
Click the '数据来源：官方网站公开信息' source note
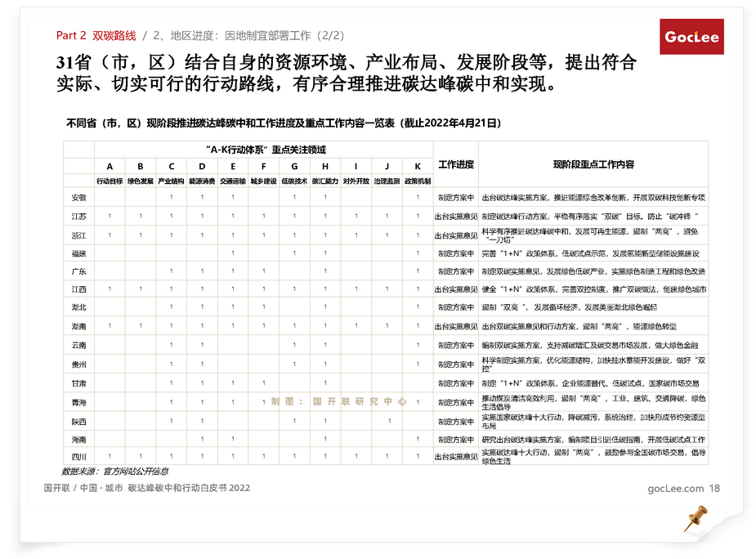tap(114, 472)
